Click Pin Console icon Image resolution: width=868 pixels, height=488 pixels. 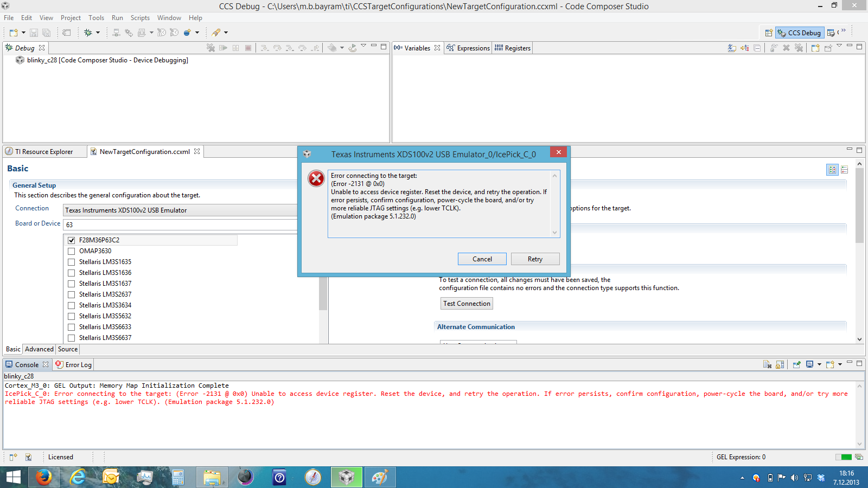click(796, 364)
